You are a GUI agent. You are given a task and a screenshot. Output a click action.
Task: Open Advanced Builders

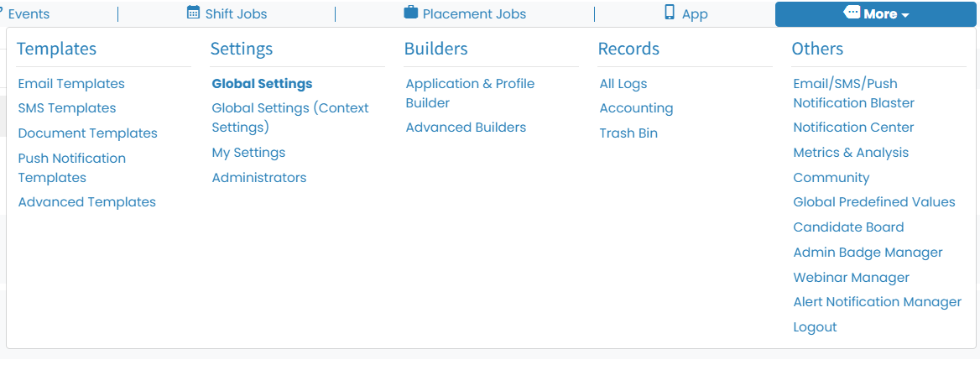[466, 128]
